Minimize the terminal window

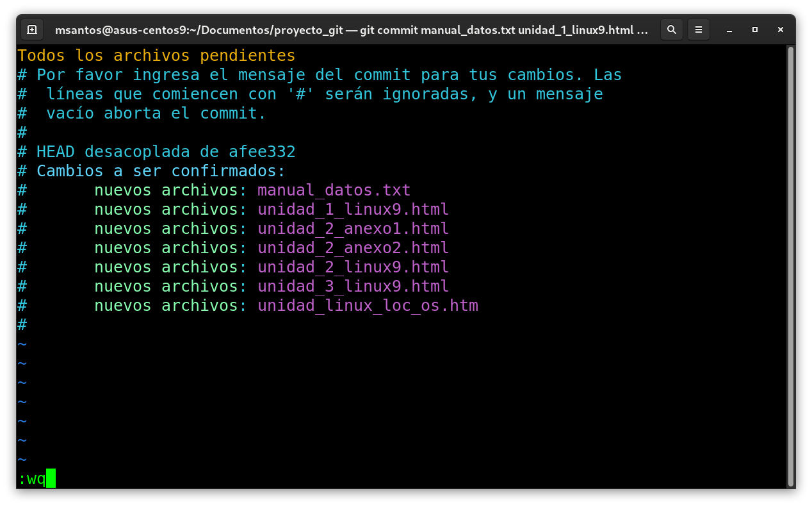coord(729,29)
